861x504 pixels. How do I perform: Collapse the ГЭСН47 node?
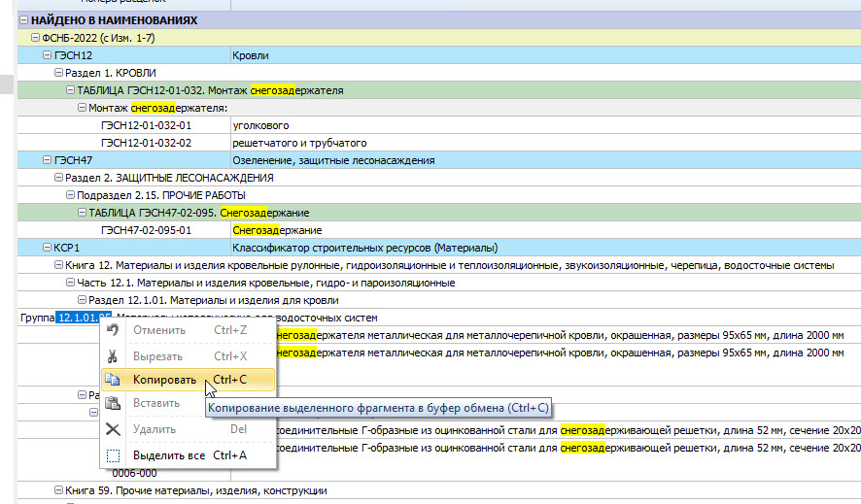click(x=47, y=160)
